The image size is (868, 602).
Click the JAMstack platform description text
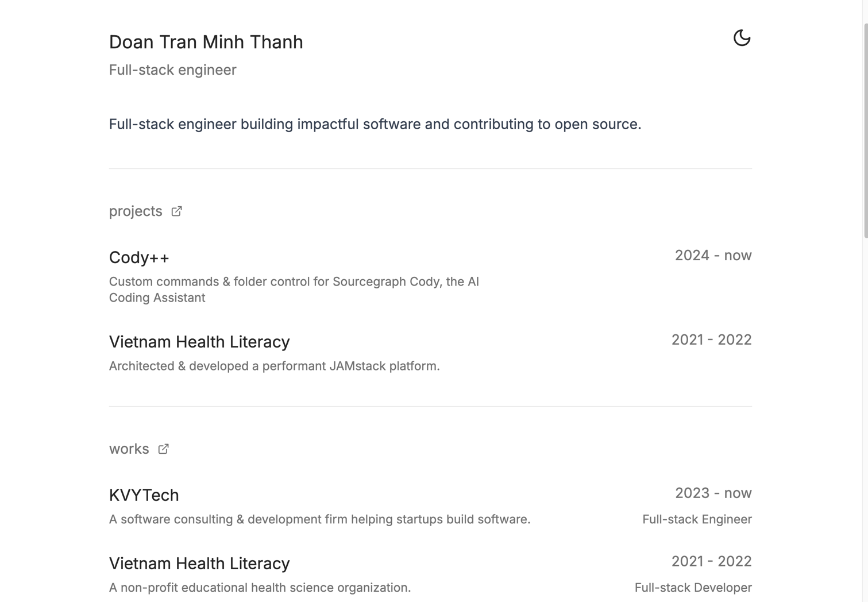(274, 366)
